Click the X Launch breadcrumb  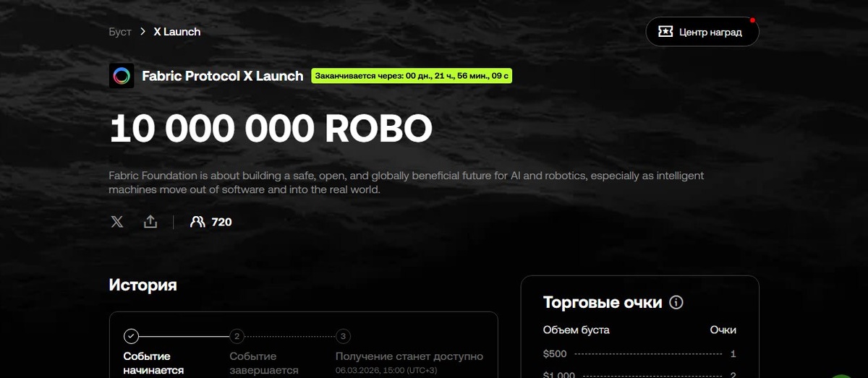177,32
